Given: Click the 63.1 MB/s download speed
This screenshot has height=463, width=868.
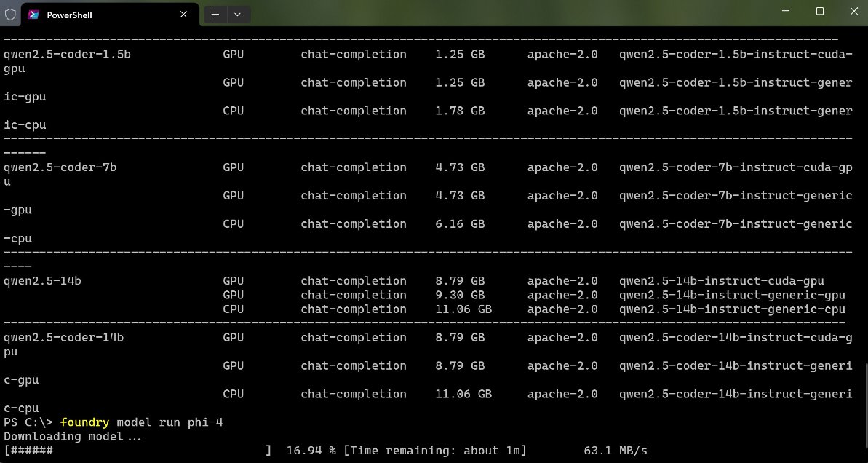Looking at the screenshot, I should [x=613, y=450].
